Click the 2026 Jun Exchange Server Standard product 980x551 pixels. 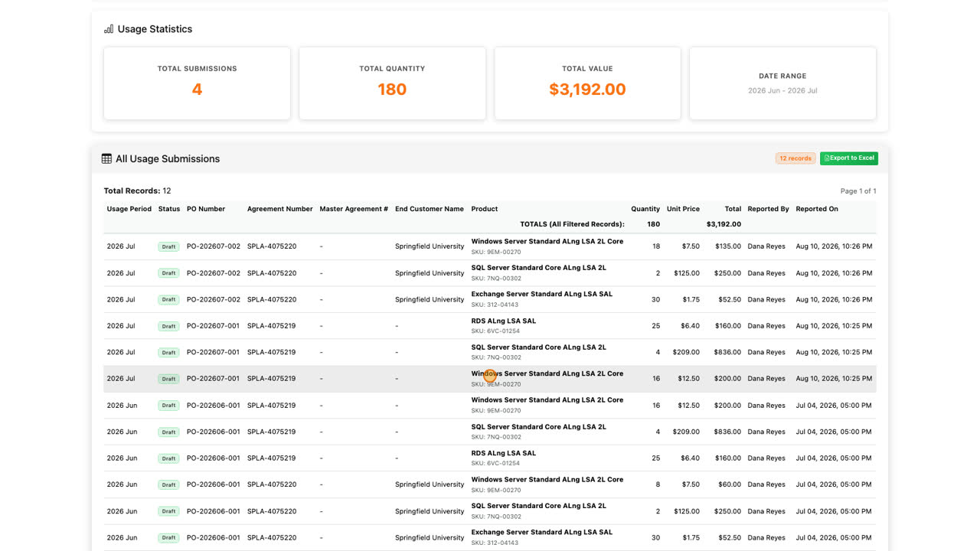click(x=542, y=533)
